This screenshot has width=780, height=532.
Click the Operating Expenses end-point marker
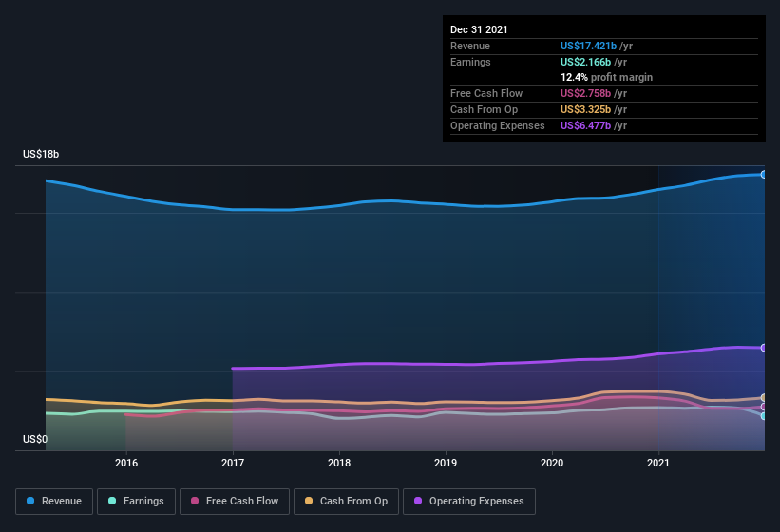[763, 348]
